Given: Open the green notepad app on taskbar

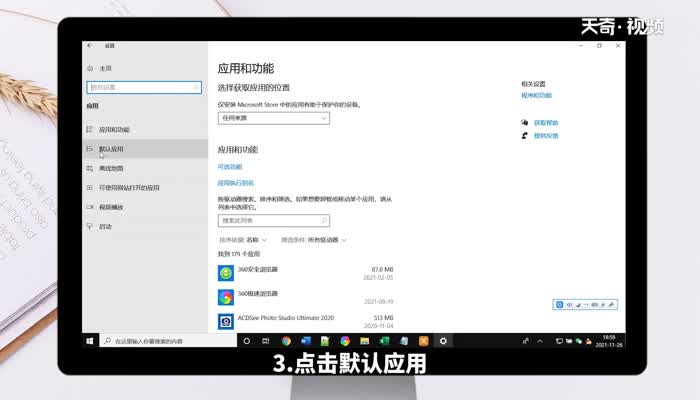Looking at the screenshot, I should pyautogui.click(x=325, y=341).
